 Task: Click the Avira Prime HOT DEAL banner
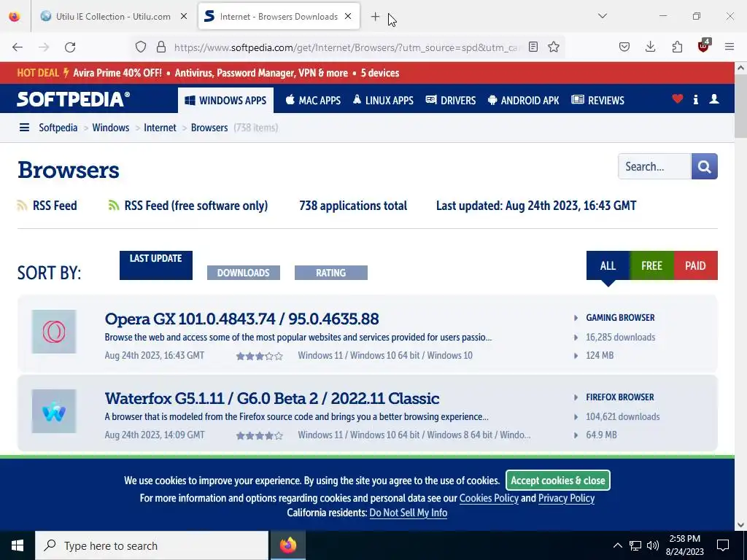pyautogui.click(x=208, y=73)
